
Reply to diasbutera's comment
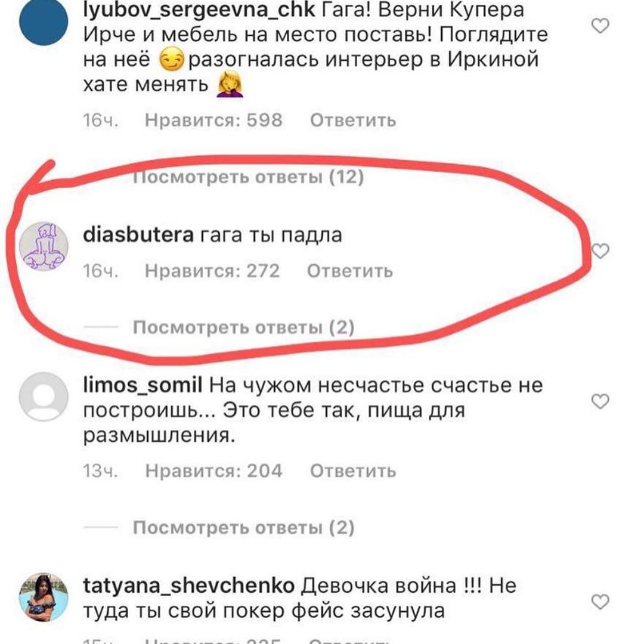click(350, 271)
